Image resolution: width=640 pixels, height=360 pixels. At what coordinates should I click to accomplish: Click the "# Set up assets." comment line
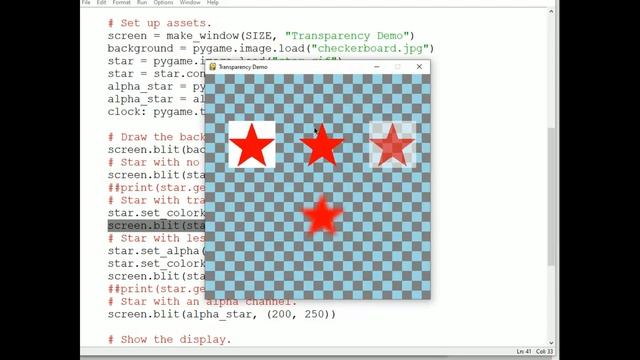click(x=160, y=23)
